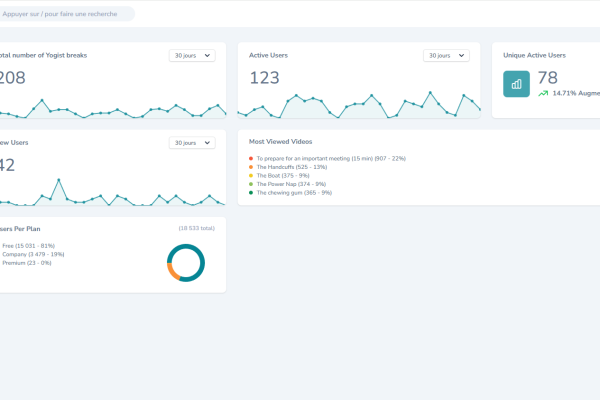Click 'Company (3 479 - 19%)' plan entry
This screenshot has height=400, width=600.
click(x=33, y=254)
